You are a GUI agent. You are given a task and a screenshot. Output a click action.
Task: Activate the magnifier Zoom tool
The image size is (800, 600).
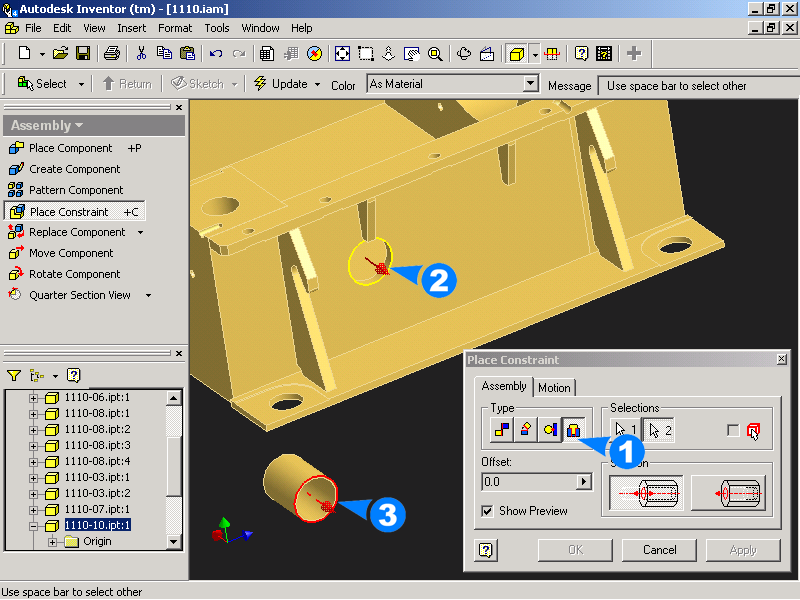pos(435,53)
